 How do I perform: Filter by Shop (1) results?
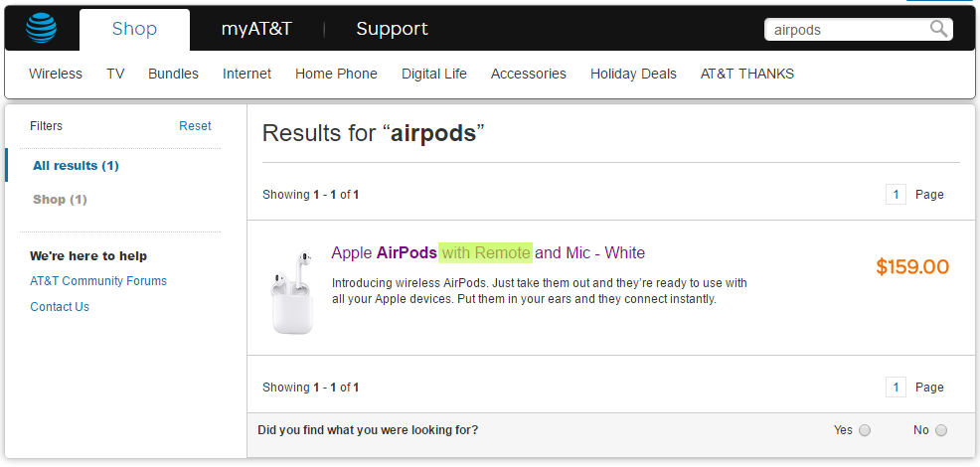click(60, 200)
